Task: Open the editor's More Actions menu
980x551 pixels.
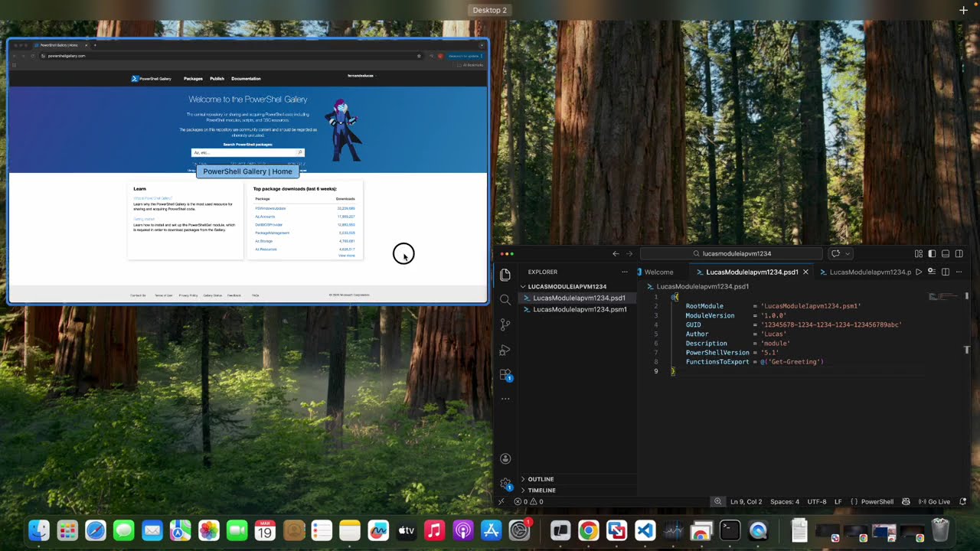Action: point(959,272)
